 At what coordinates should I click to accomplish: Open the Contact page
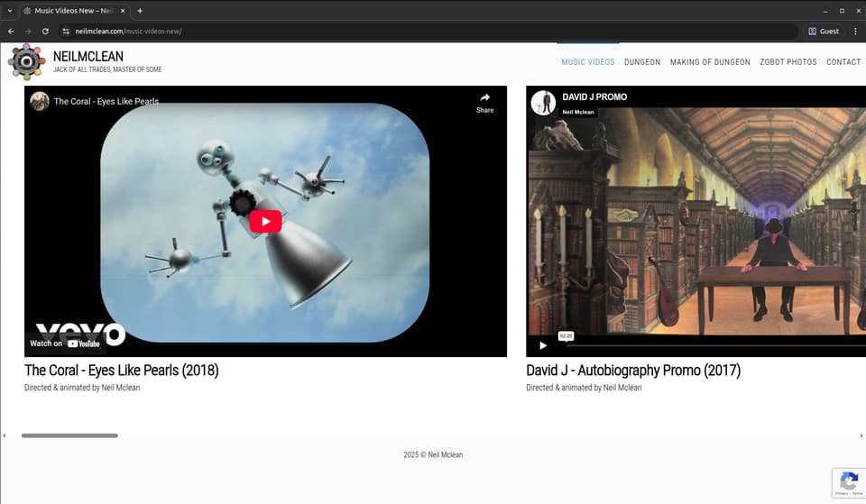pyautogui.click(x=843, y=62)
